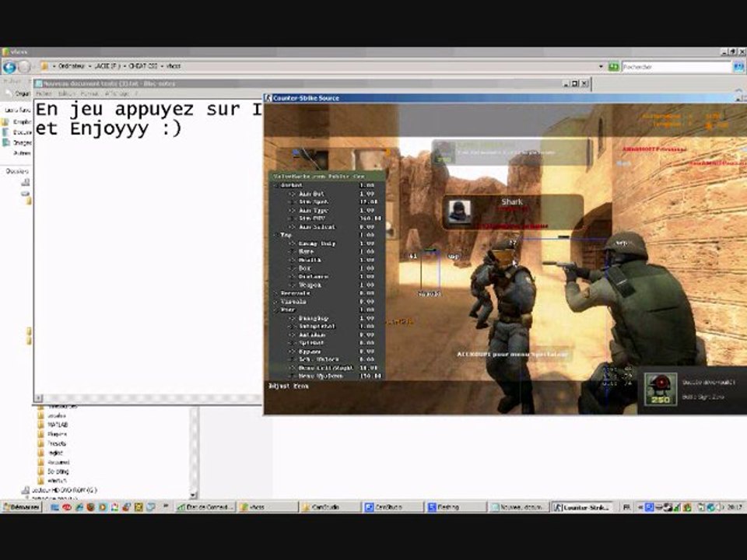Image resolution: width=747 pixels, height=560 pixels.
Task: Click the Notepad title bar document icon
Action: tap(39, 84)
